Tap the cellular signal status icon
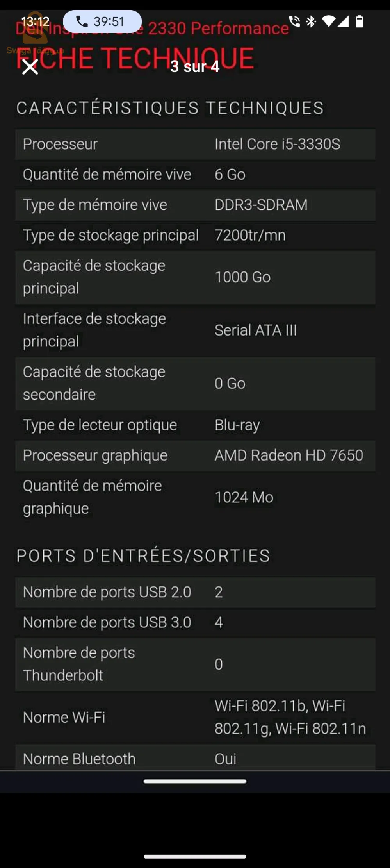This screenshot has height=868, width=390. [343, 21]
